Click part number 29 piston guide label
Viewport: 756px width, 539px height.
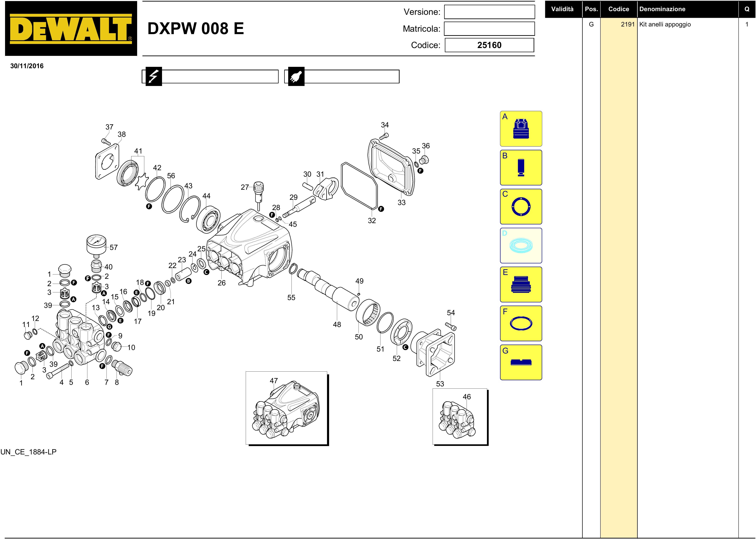[x=294, y=198]
